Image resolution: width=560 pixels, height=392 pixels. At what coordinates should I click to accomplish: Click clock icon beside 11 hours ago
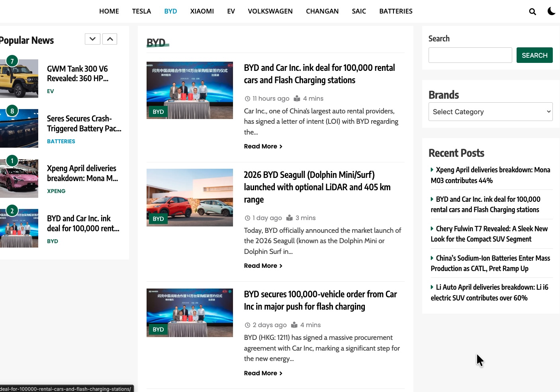247,99
